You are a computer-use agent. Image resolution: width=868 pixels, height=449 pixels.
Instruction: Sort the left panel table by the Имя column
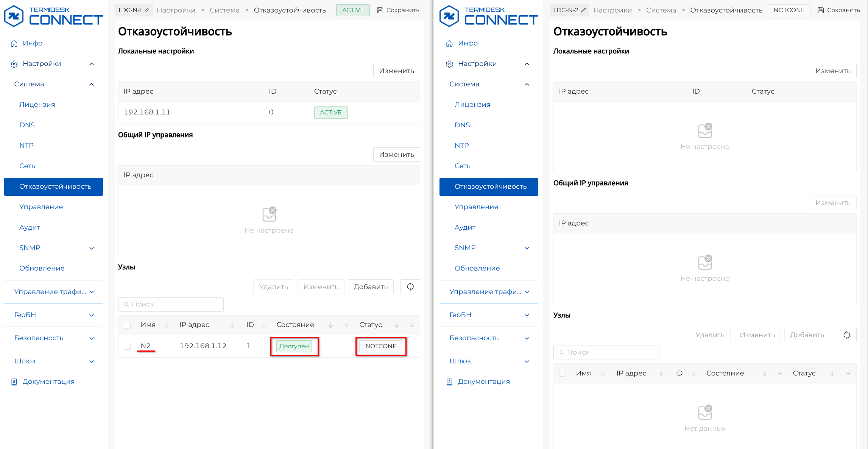[x=166, y=325]
